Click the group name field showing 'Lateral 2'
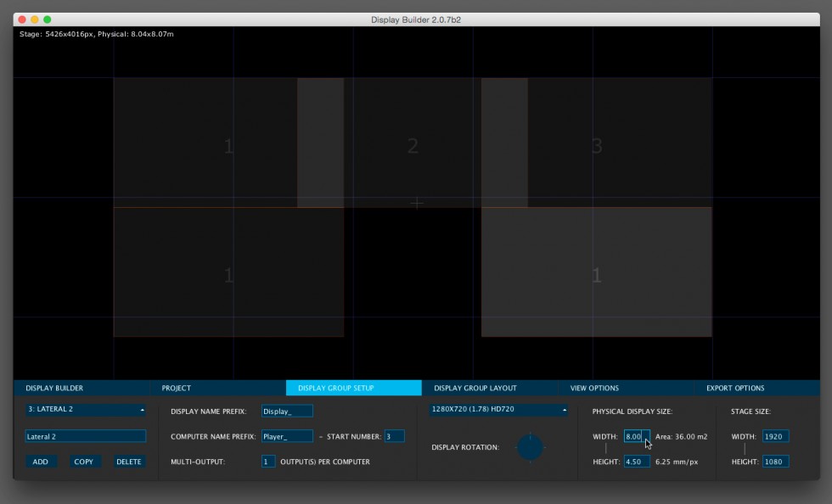Image resolution: width=832 pixels, height=504 pixels. [x=85, y=435]
